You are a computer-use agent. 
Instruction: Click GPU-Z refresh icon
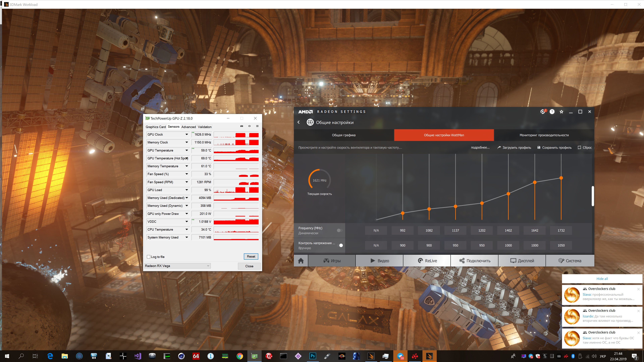click(249, 126)
